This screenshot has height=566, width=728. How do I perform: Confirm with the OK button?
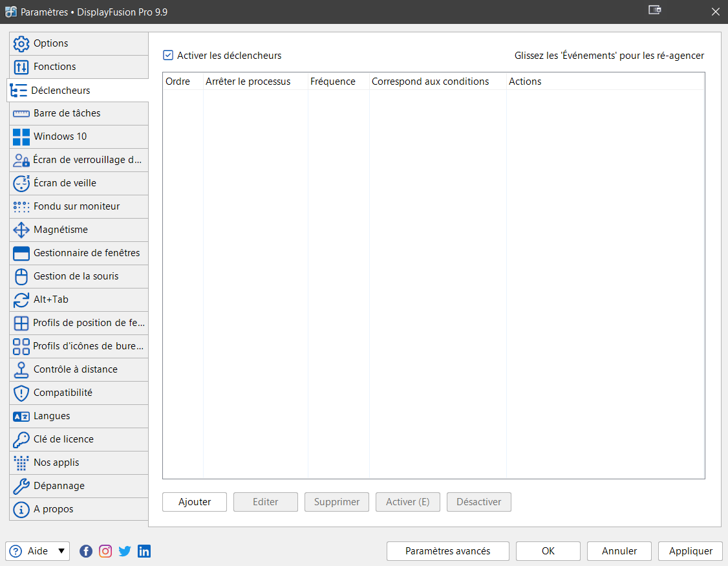tap(548, 551)
